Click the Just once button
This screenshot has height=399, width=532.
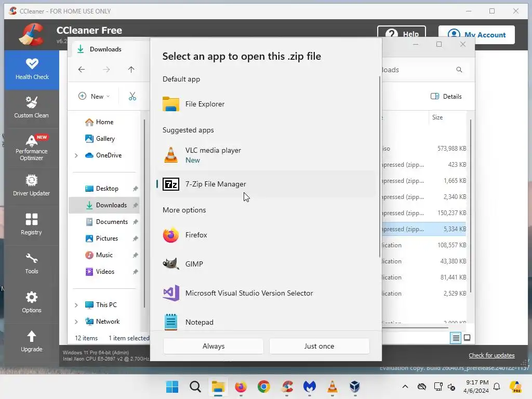pos(320,346)
